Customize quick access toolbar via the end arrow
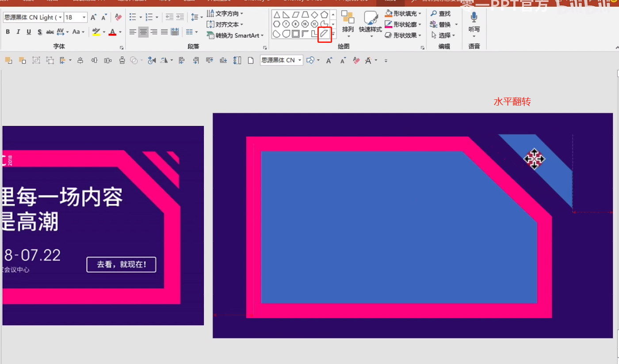Viewport: 619px width, 364px height. pos(386,60)
